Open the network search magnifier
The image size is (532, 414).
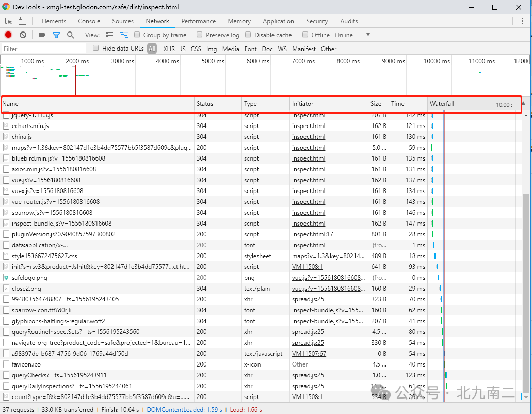tap(70, 35)
